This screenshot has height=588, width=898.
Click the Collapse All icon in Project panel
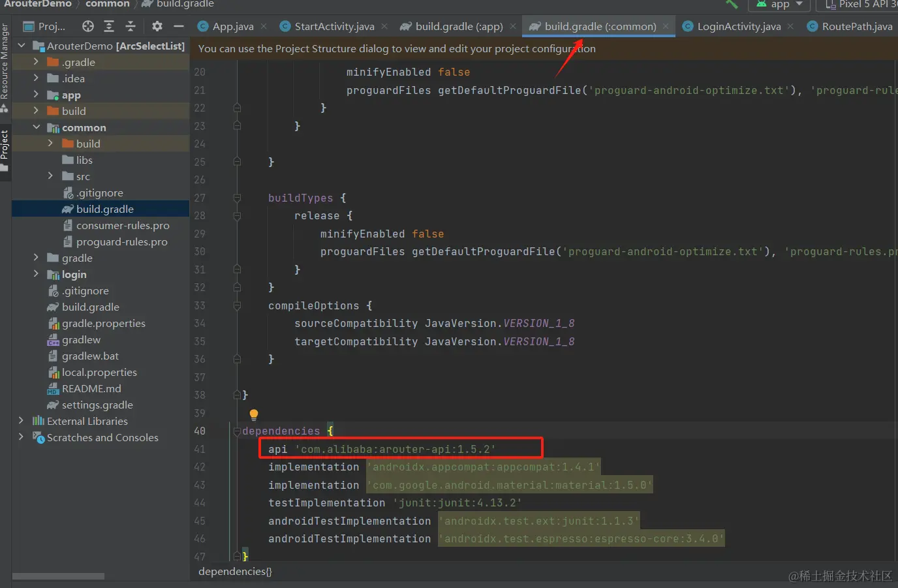point(131,26)
